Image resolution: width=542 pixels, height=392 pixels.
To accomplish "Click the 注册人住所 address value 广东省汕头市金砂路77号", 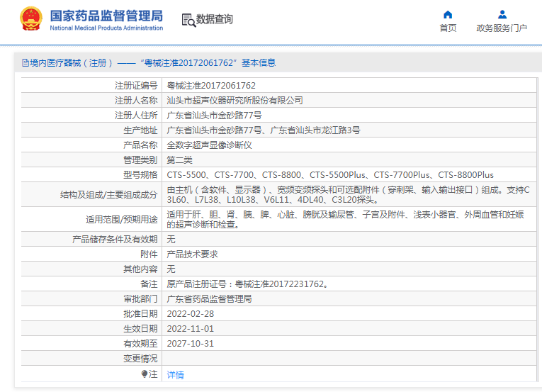I will point(214,116).
